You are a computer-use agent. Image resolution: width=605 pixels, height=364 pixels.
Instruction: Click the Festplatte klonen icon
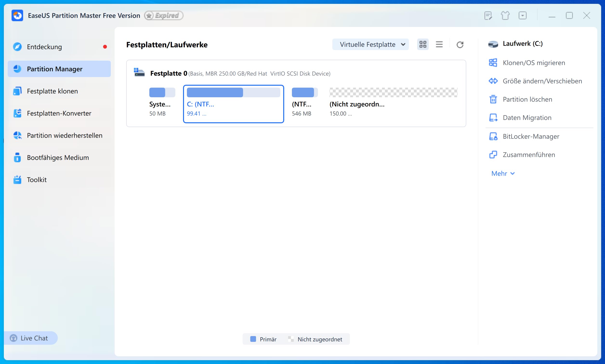tap(17, 91)
